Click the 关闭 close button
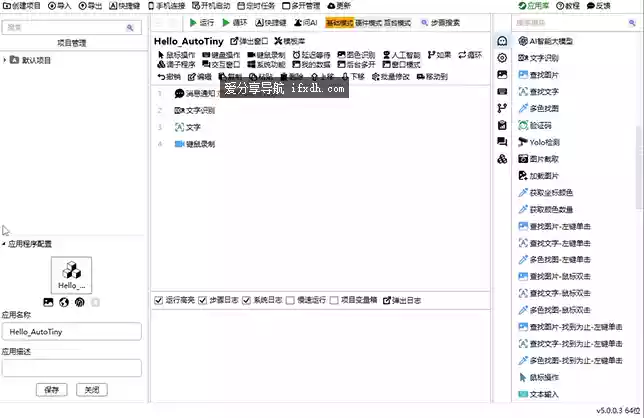 tap(92, 390)
